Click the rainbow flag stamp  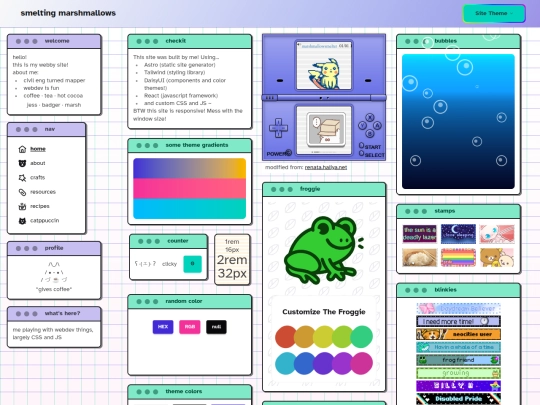click(458, 258)
